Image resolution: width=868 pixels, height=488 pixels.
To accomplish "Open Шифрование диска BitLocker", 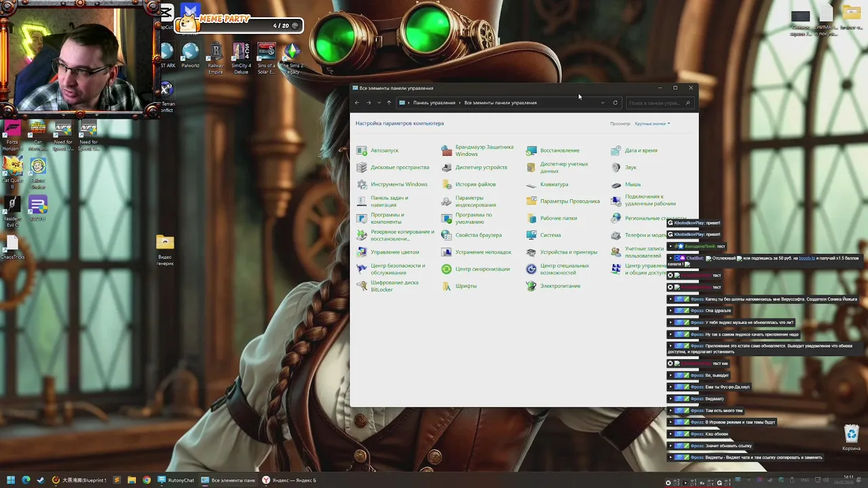I will click(x=387, y=286).
